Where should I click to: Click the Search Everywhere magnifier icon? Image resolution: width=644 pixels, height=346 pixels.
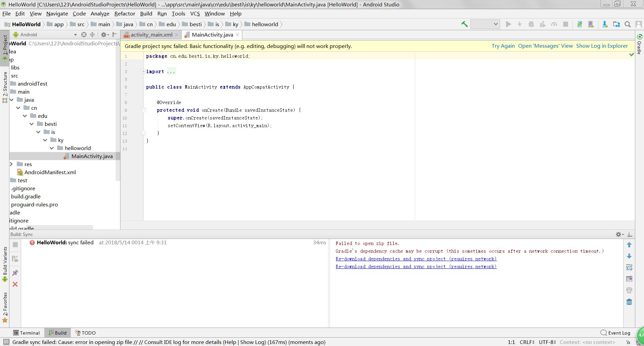click(x=628, y=24)
